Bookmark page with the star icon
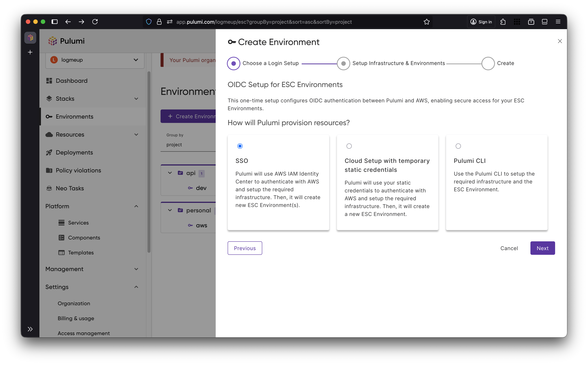Image resolution: width=588 pixels, height=365 pixels. [x=427, y=22]
